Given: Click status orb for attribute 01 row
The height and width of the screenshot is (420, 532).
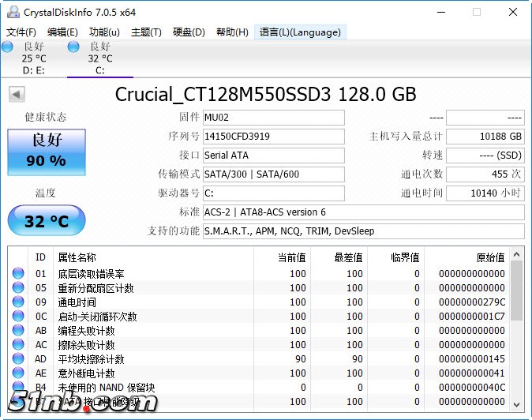Looking at the screenshot, I should pos(18,274).
